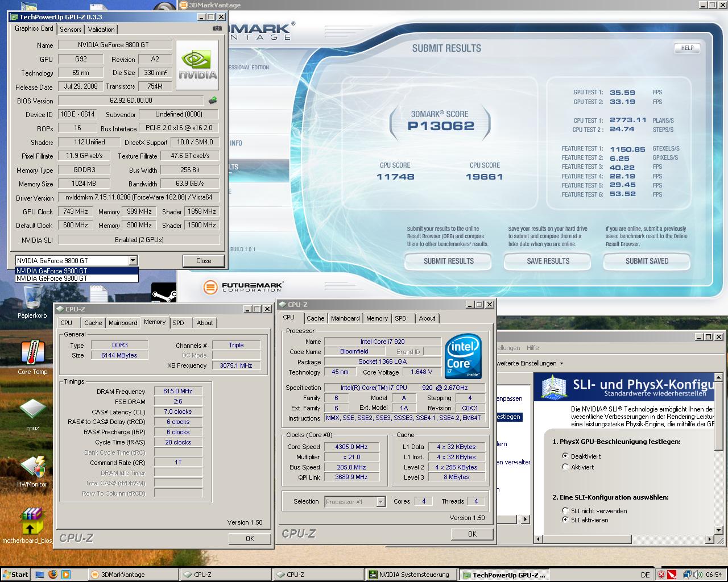Open the GPU selection dropdown in GPU-Z
This screenshot has height=582, width=728.
pyautogui.click(x=133, y=260)
